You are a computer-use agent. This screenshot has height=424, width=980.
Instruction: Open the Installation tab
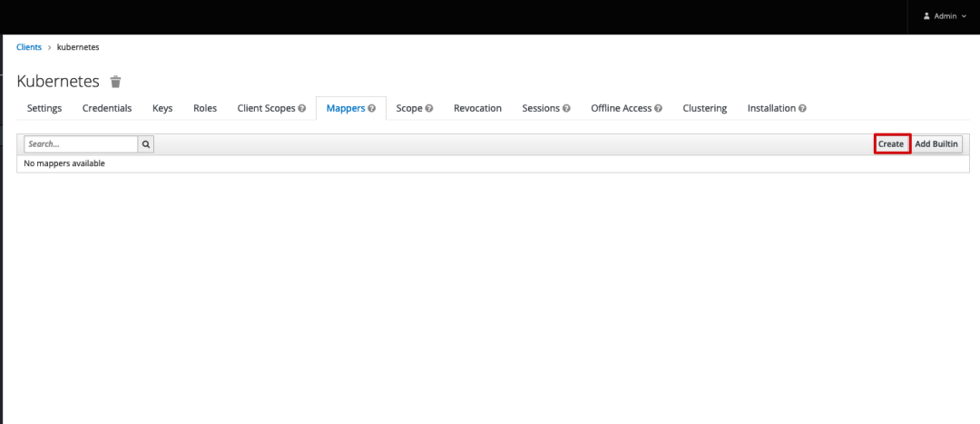pos(771,108)
